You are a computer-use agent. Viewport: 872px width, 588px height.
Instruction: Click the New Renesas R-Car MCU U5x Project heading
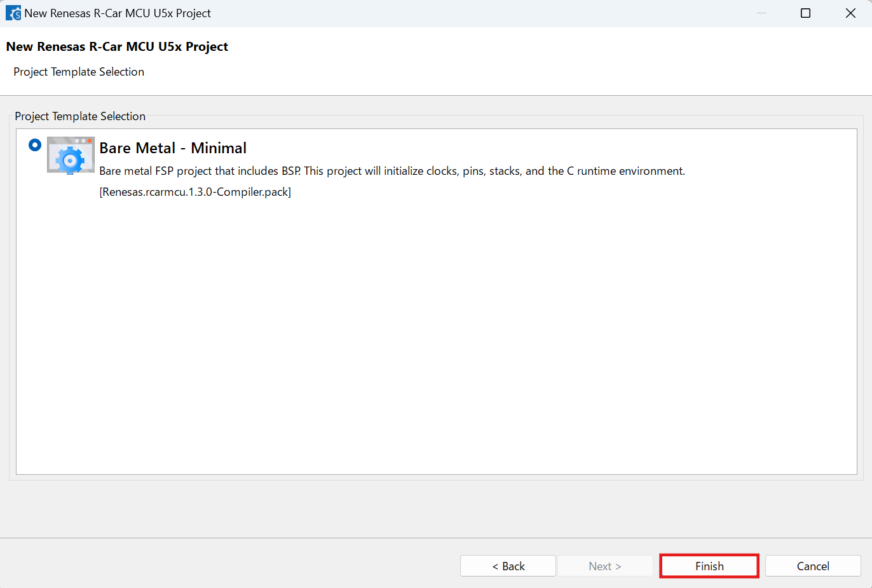[x=117, y=46]
